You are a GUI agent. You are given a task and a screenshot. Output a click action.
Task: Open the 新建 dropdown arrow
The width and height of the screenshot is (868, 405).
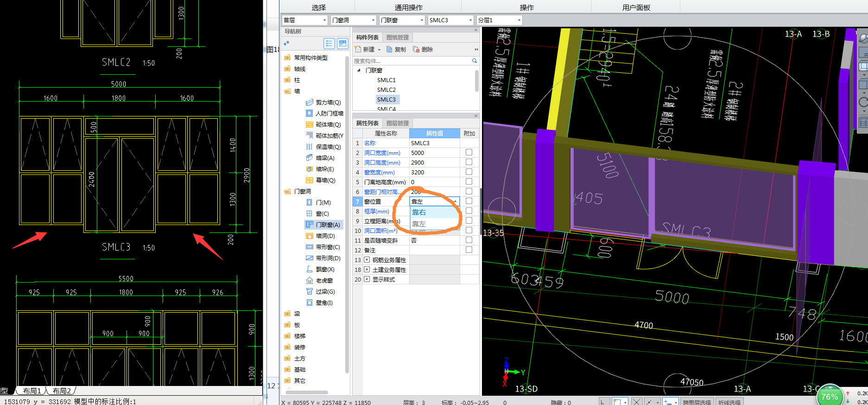[379, 50]
